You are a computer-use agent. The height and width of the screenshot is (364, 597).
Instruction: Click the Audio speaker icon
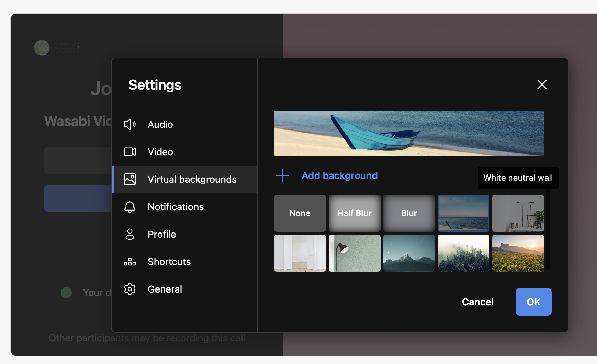130,124
